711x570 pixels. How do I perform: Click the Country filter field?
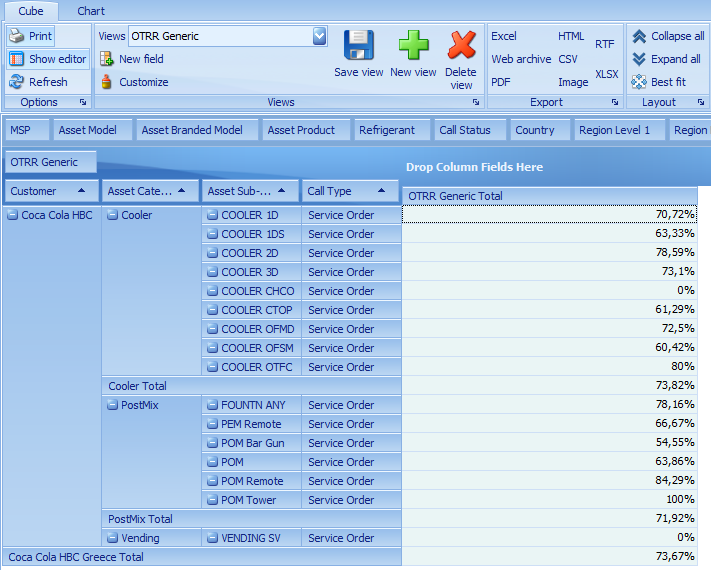point(540,130)
